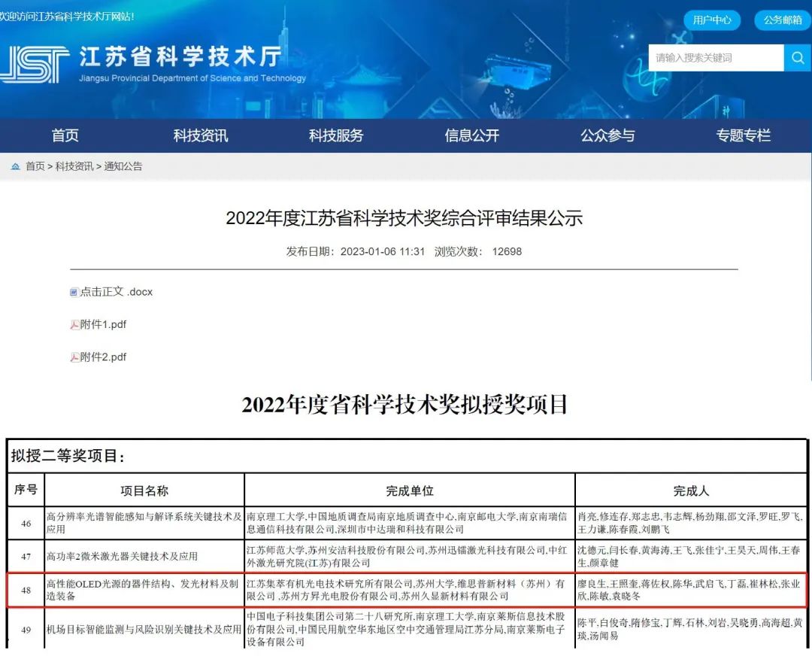Click the docx file icon
Image resolution: width=812 pixels, height=656 pixels.
[74, 292]
